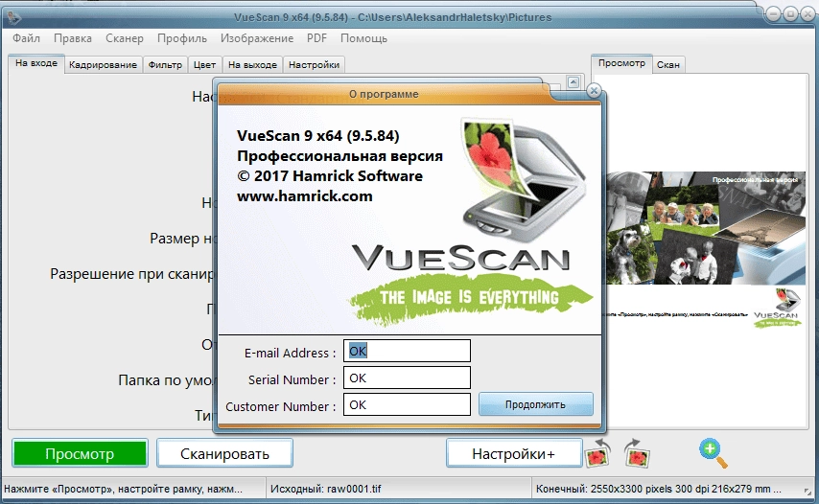819x504 pixels.
Task: Switch to the Настройки tab
Action: tap(314, 65)
